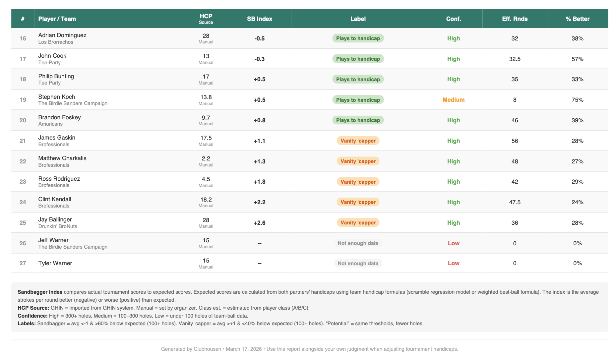Click the 'Vanity 'capper' badge for James Gaskin
This screenshot has width=616, height=364.
click(x=358, y=141)
